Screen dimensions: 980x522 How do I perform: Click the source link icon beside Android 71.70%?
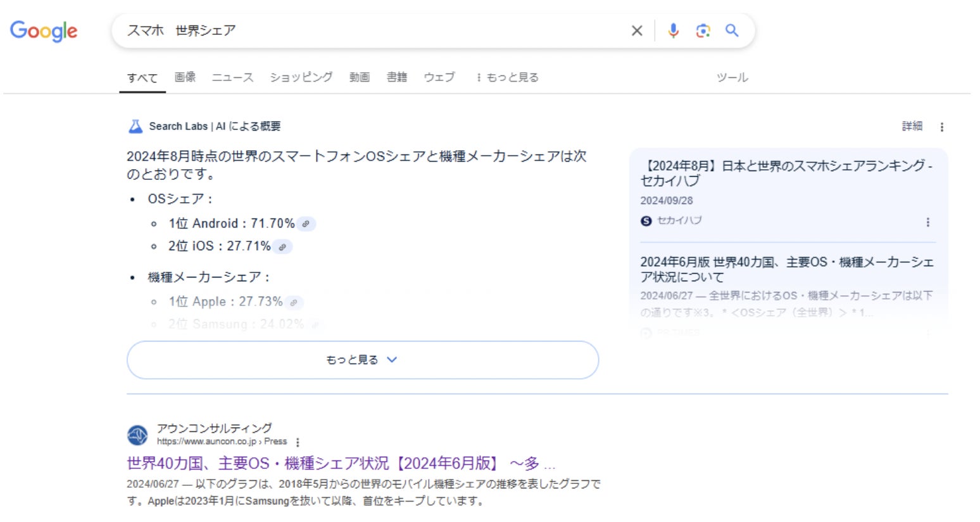click(306, 224)
